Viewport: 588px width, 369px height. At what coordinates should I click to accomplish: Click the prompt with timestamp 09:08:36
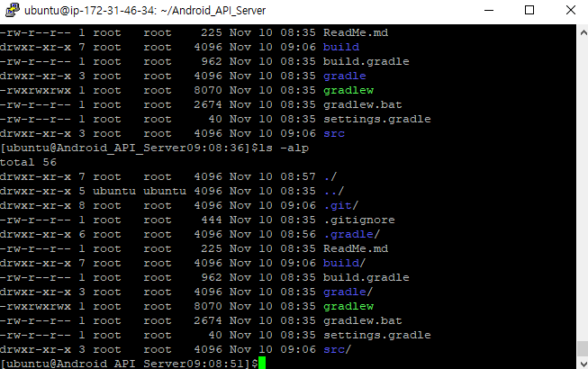129,148
